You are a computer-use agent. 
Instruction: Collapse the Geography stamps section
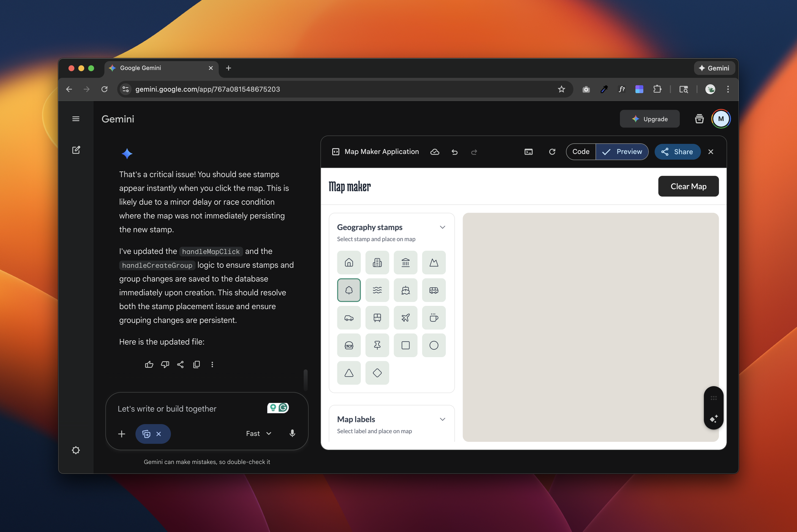[442, 227]
